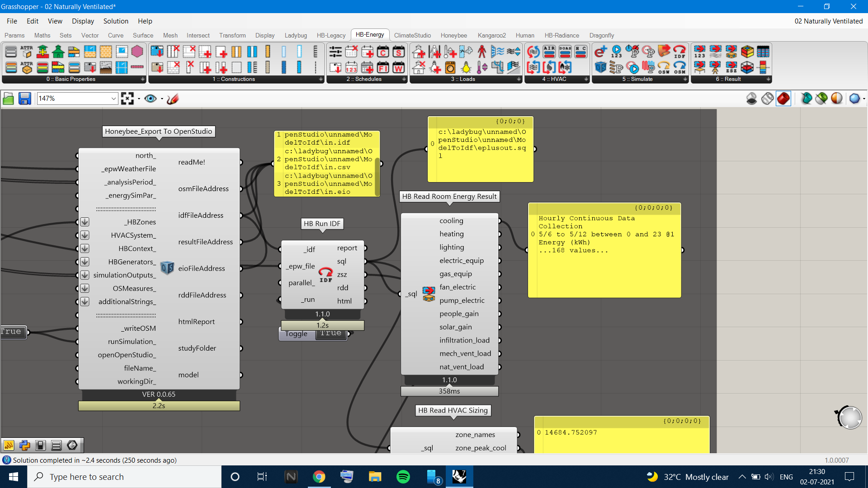Select the yellow light bulb Lighting icon
This screenshot has height=488, width=868.
pyautogui.click(x=466, y=68)
